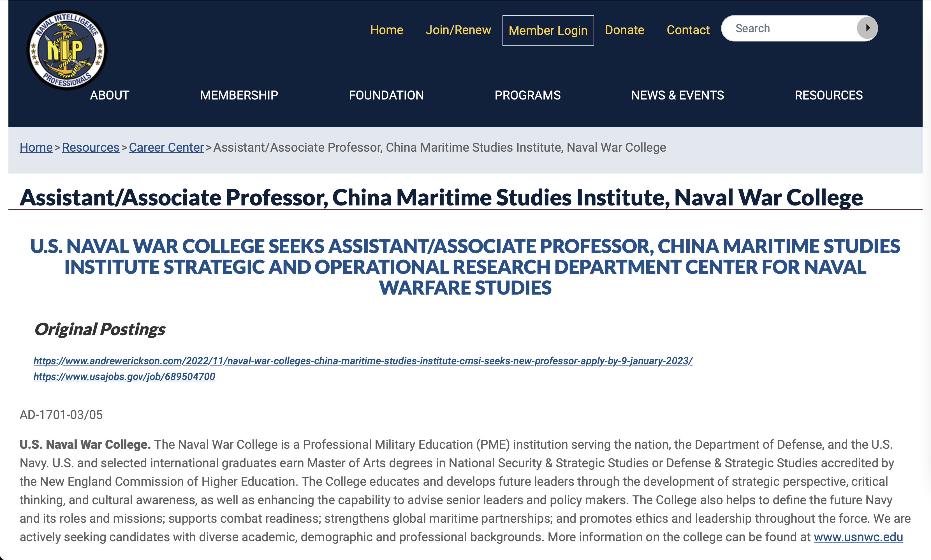Click the Career Center breadcrumb link

coord(166,147)
